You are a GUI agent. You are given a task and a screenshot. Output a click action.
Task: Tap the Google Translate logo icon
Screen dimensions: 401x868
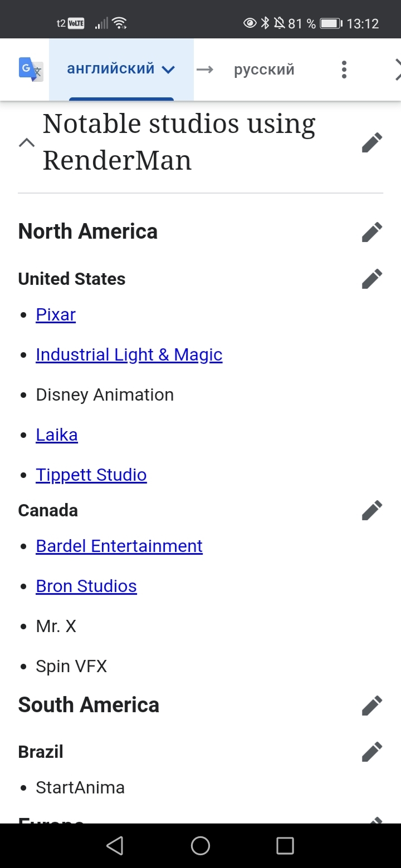(x=30, y=70)
